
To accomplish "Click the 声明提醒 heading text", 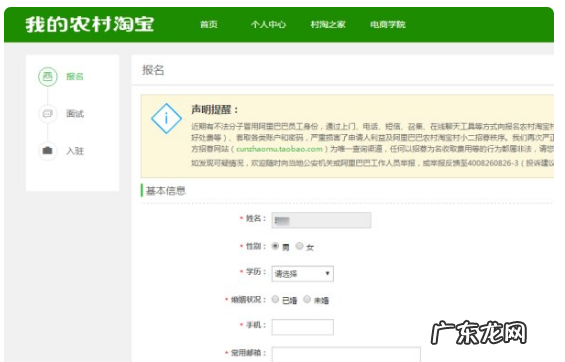I will 215,110.
